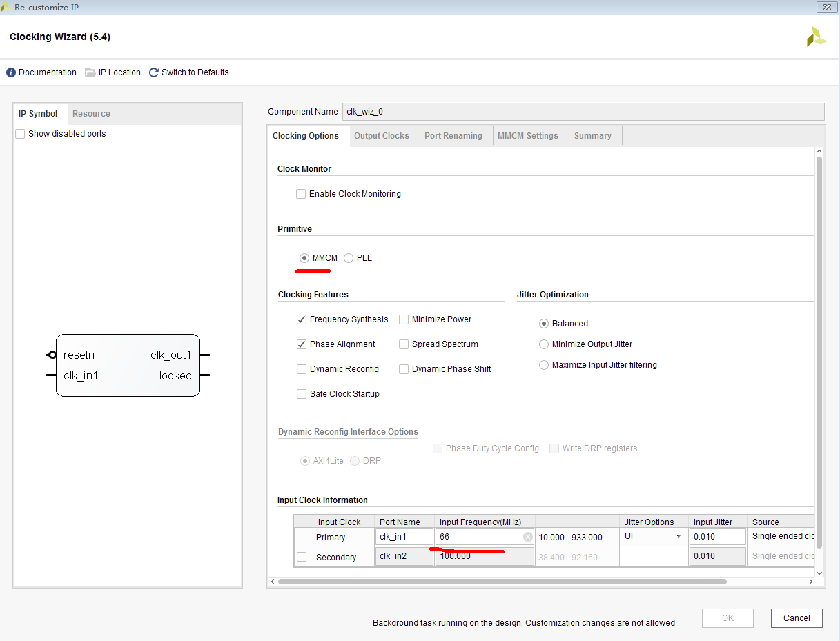The image size is (840, 641).
Task: Switch to the Output Clocks tab
Action: 382,135
